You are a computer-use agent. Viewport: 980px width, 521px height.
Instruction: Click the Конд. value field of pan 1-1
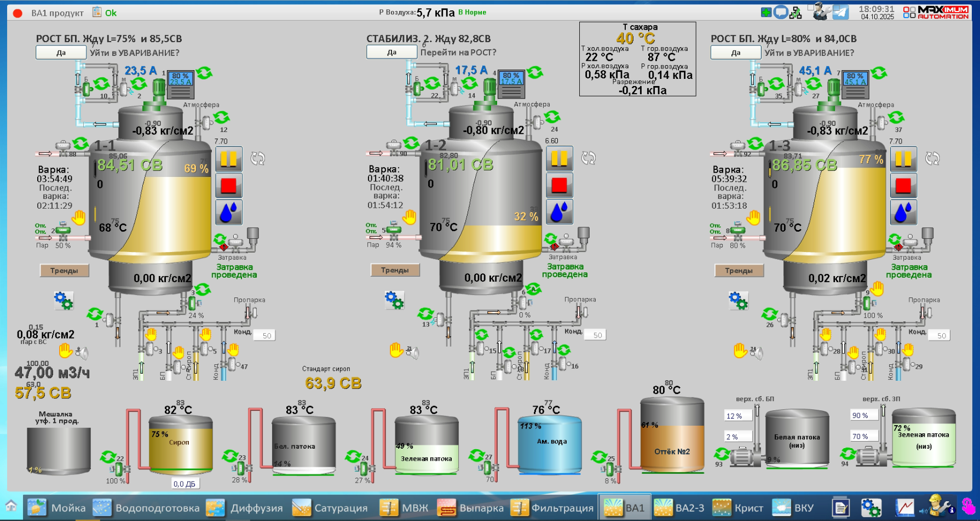(x=267, y=335)
